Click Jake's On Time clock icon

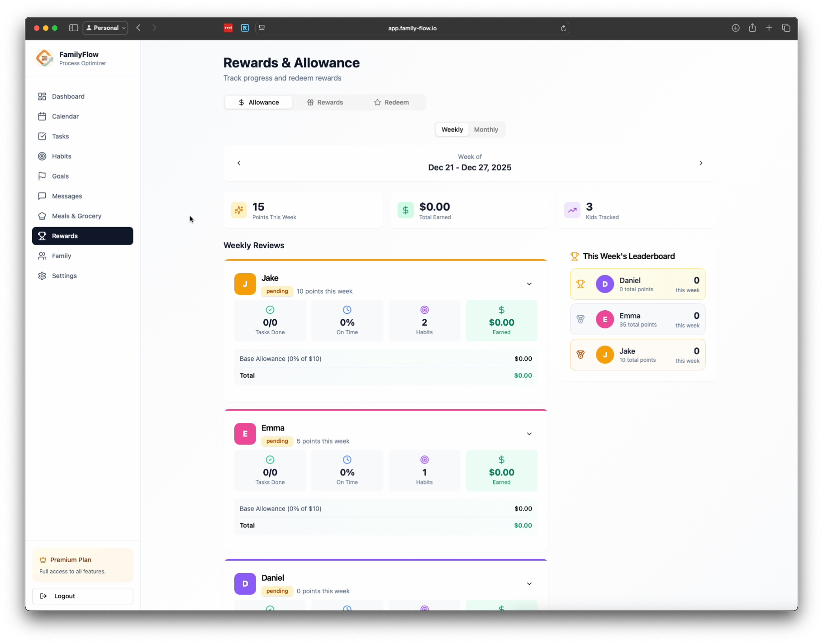tap(347, 310)
